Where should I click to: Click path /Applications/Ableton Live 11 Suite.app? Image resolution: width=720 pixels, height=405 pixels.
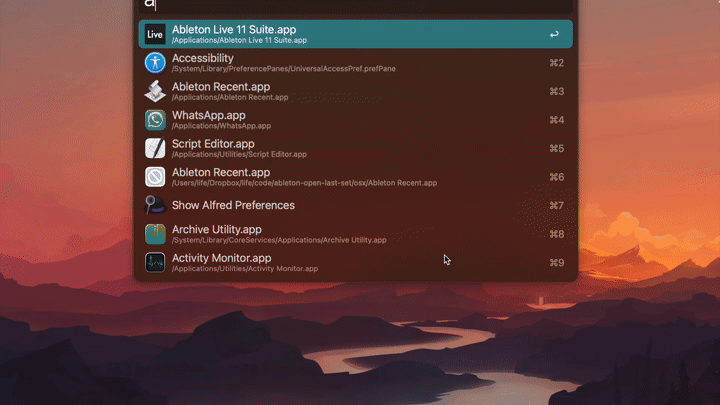coord(239,40)
